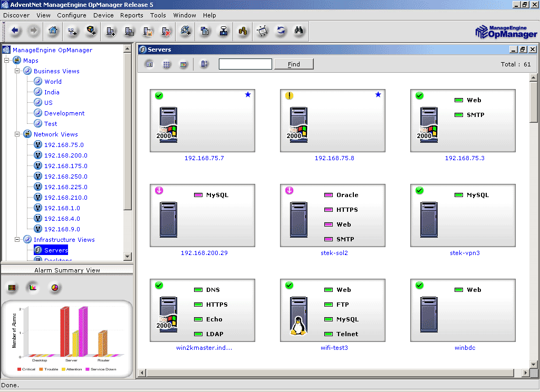This screenshot has width=540, height=392.
Task: Show alarm summary pie chart icon
Action: point(54,287)
